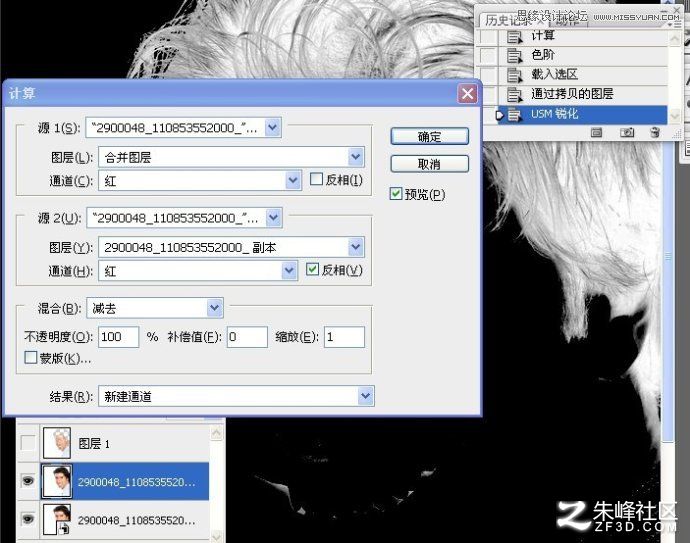The height and width of the screenshot is (543, 690).
Task: Enable 反相(I) invert for Source 1
Action: tap(316, 179)
